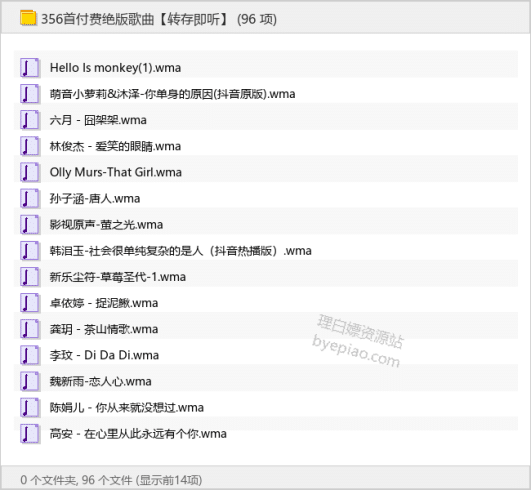Select the Hello Is monkey(1).wma filename

coord(115,68)
